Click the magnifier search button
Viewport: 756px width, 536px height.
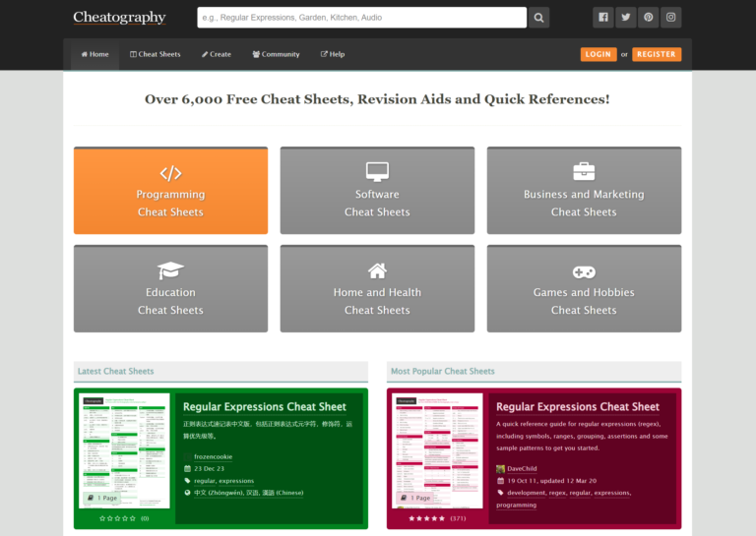tap(539, 18)
